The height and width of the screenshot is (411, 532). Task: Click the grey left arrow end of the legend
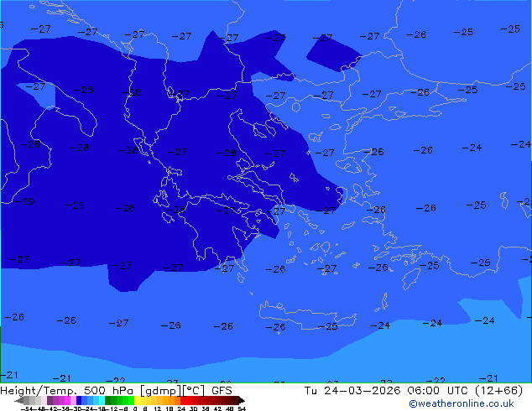[x=19, y=401]
